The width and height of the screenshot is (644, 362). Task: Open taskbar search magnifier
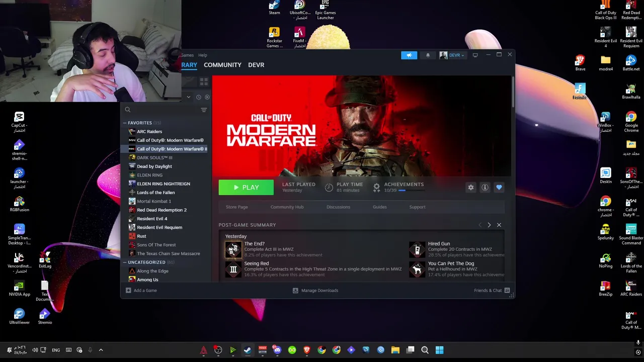pos(425,350)
